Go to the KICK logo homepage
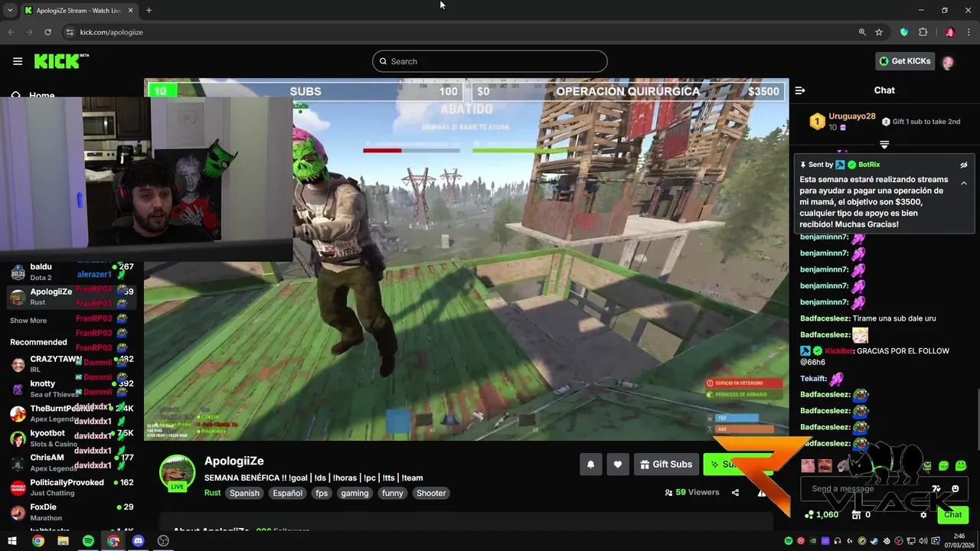Image resolution: width=980 pixels, height=551 pixels. point(61,61)
